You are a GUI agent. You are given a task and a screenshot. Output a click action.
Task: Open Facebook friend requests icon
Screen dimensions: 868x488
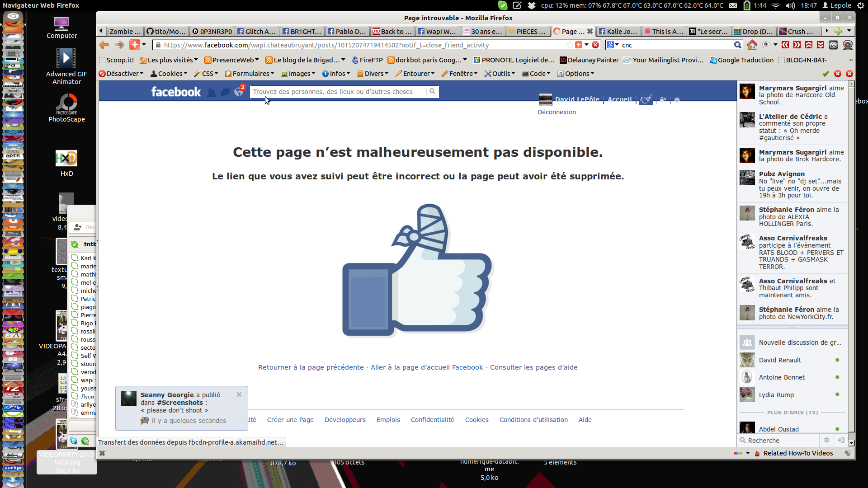click(211, 92)
